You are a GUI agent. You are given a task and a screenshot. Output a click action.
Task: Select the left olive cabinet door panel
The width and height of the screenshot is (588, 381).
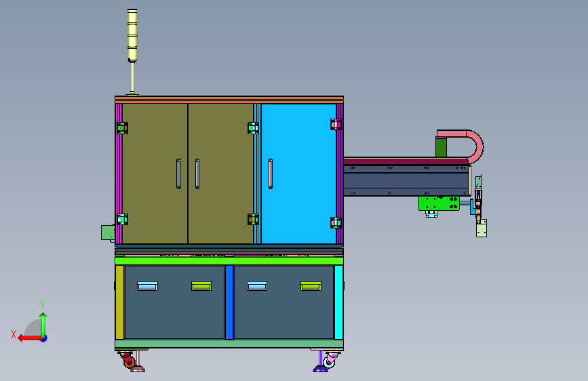[155, 174]
